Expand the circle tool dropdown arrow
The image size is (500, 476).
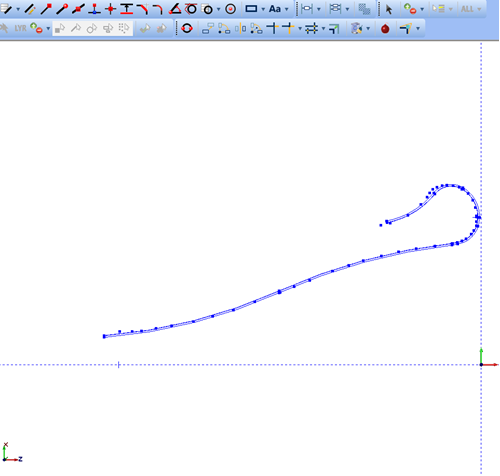219,9
